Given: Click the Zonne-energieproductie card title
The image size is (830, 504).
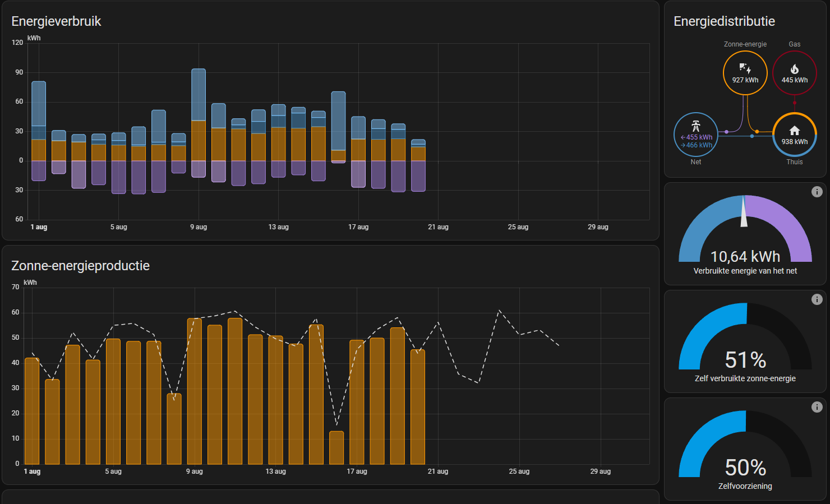Looking at the screenshot, I should 80,266.
